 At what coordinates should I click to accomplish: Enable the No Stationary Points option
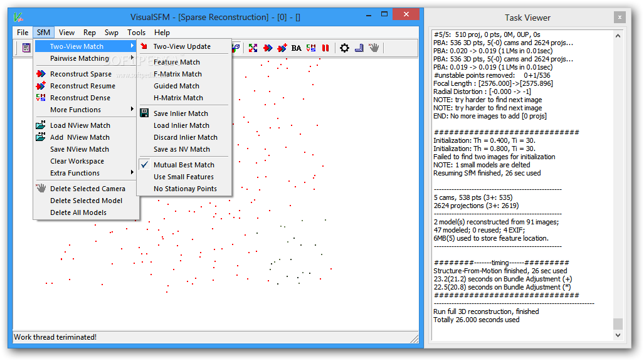click(x=185, y=189)
